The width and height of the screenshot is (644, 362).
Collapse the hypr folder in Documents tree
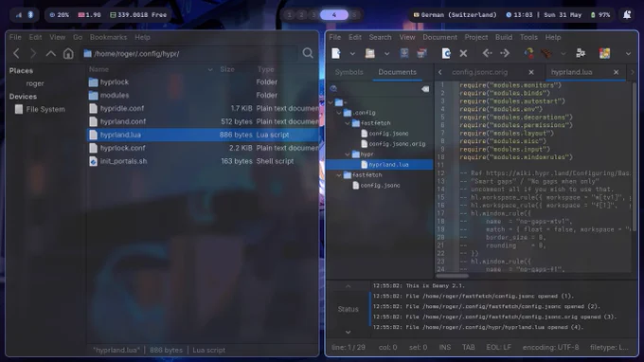[348, 154]
